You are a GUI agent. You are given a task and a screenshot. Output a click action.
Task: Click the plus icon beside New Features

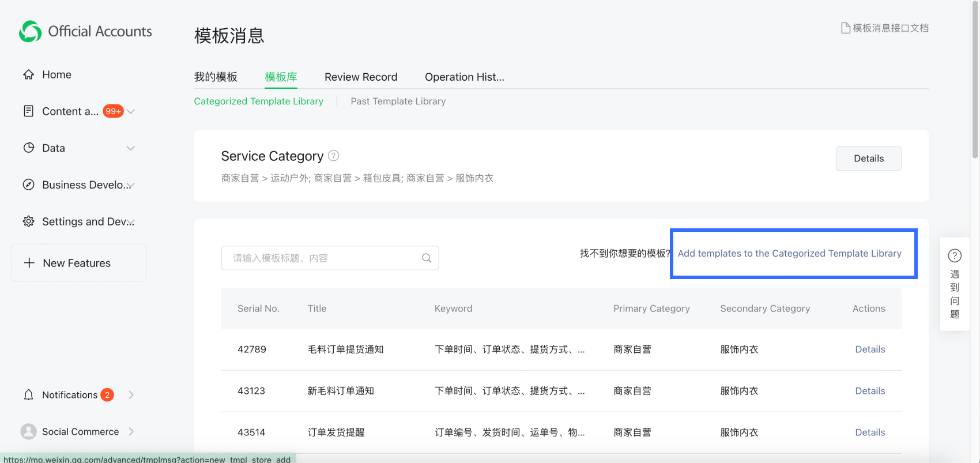(29, 263)
